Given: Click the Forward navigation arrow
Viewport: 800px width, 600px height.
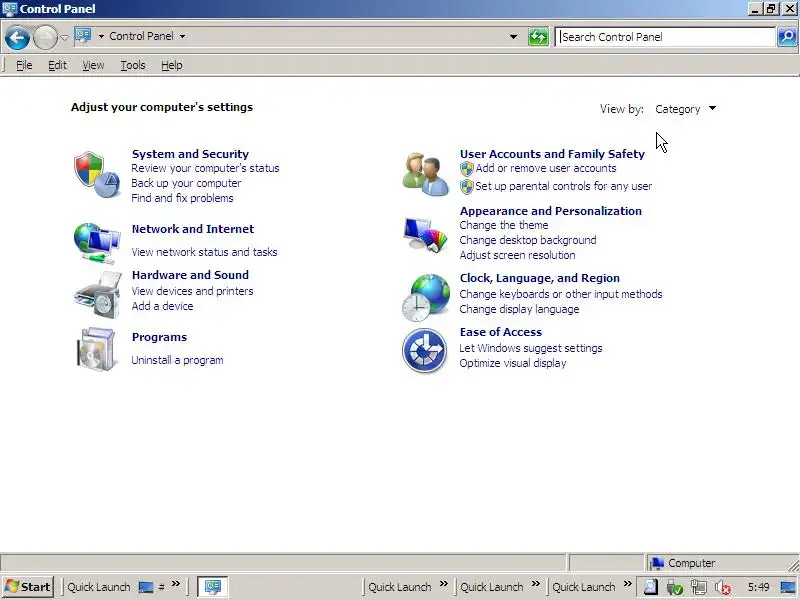Looking at the screenshot, I should coord(45,38).
